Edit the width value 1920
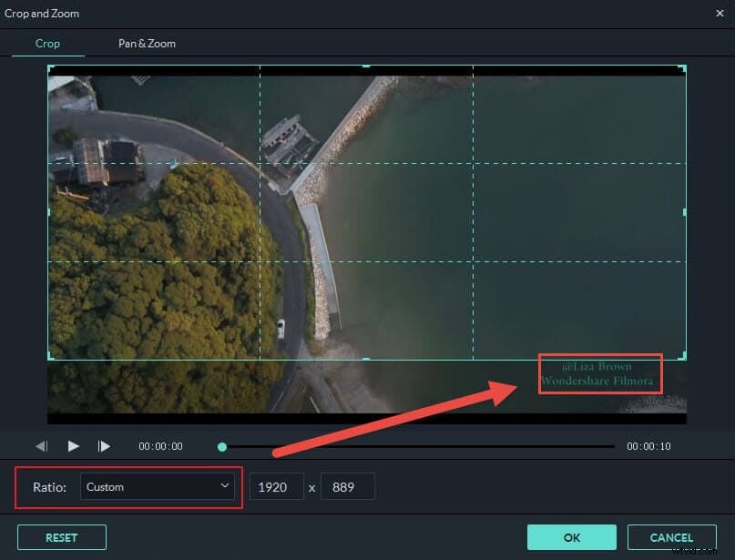 tap(276, 486)
